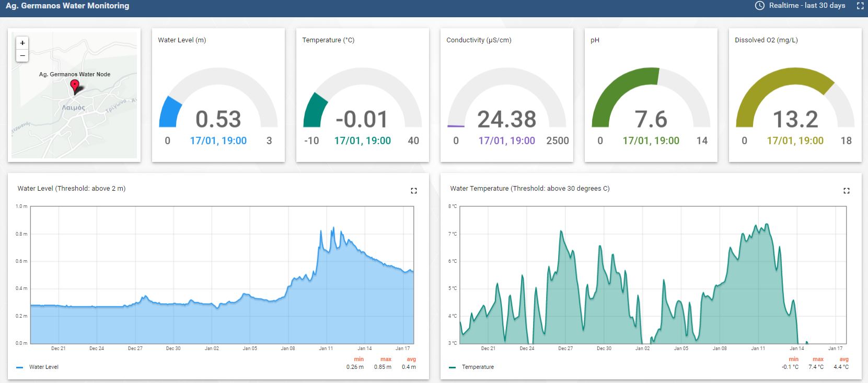Click the Temperature gauge value -0.01
Viewport: 868px width, 383px height.
pyautogui.click(x=362, y=119)
